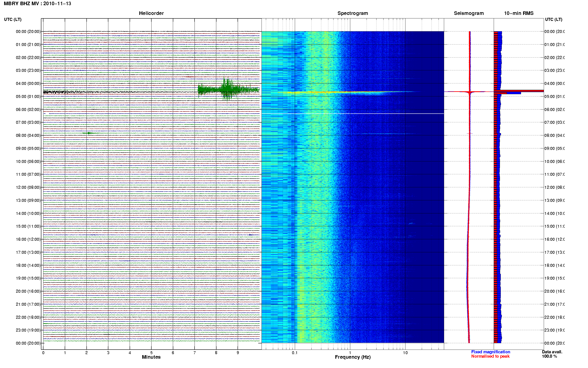Click the '0' tick on the Minutes axis

click(43, 353)
